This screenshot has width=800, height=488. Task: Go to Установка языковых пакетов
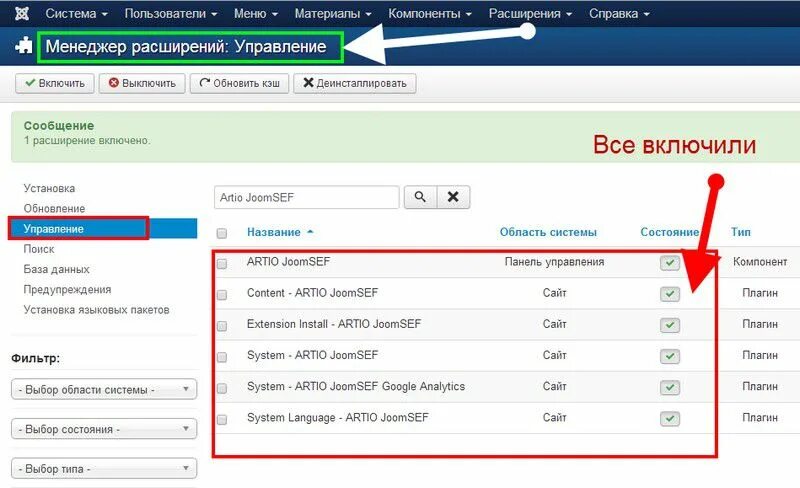[x=96, y=310]
